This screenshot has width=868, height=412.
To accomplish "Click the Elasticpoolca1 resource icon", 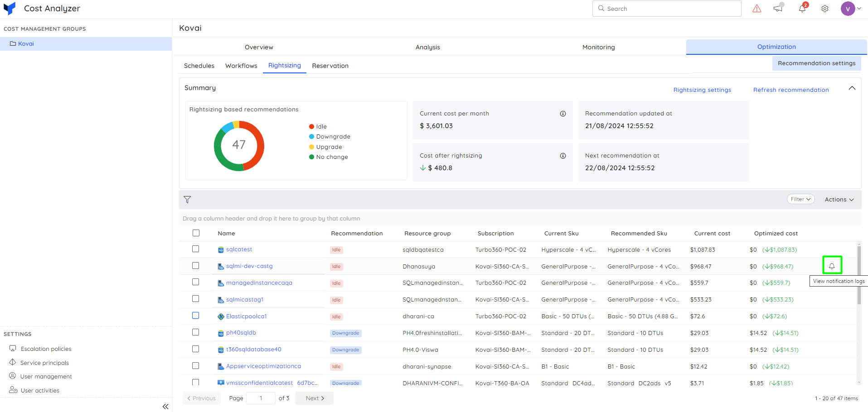I will coord(221,316).
